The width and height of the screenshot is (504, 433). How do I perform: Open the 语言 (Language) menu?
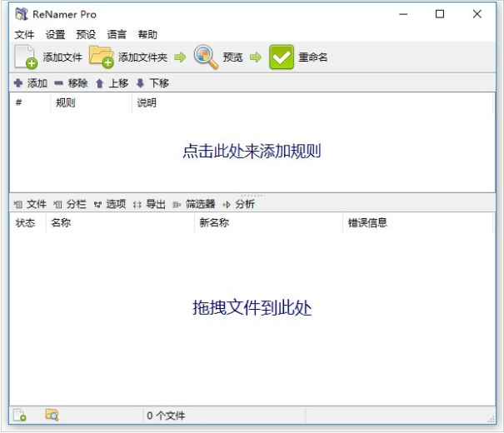[x=117, y=34]
